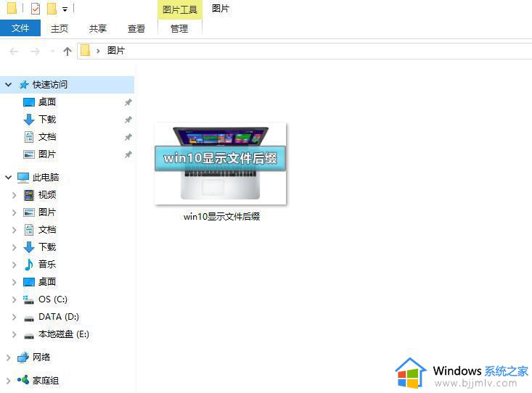Viewport: 532px width, 393px height.
Task: Collapse the 快速访问 tree section
Action: pos(9,84)
